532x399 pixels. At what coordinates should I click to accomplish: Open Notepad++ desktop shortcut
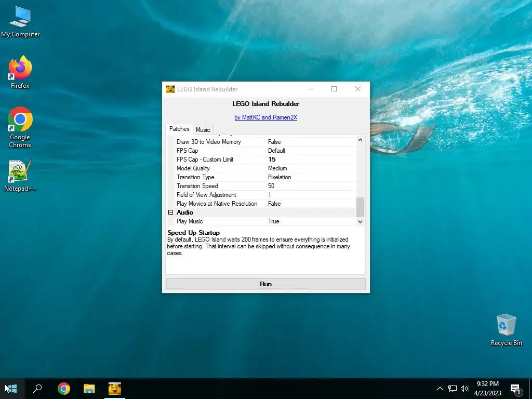point(20,176)
